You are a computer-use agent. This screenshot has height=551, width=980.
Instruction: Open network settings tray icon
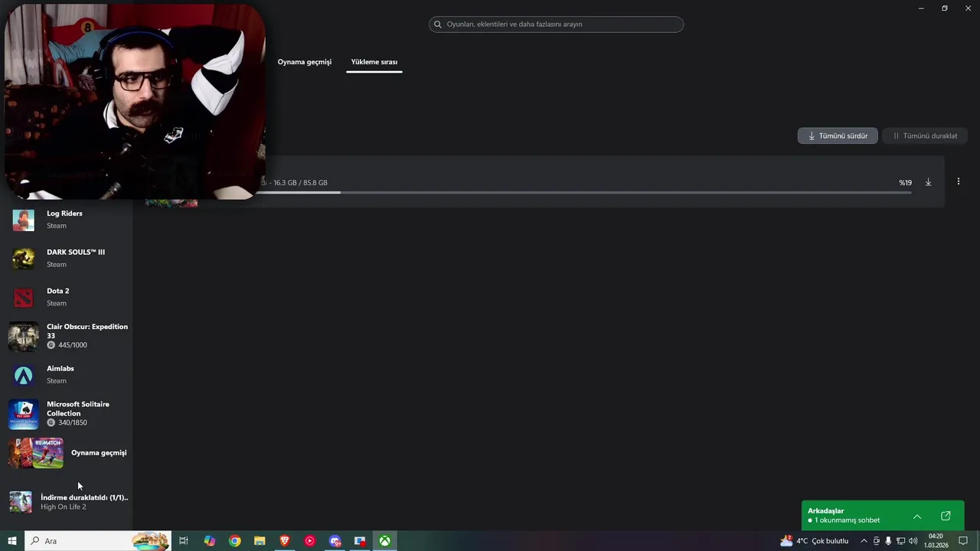pos(900,541)
